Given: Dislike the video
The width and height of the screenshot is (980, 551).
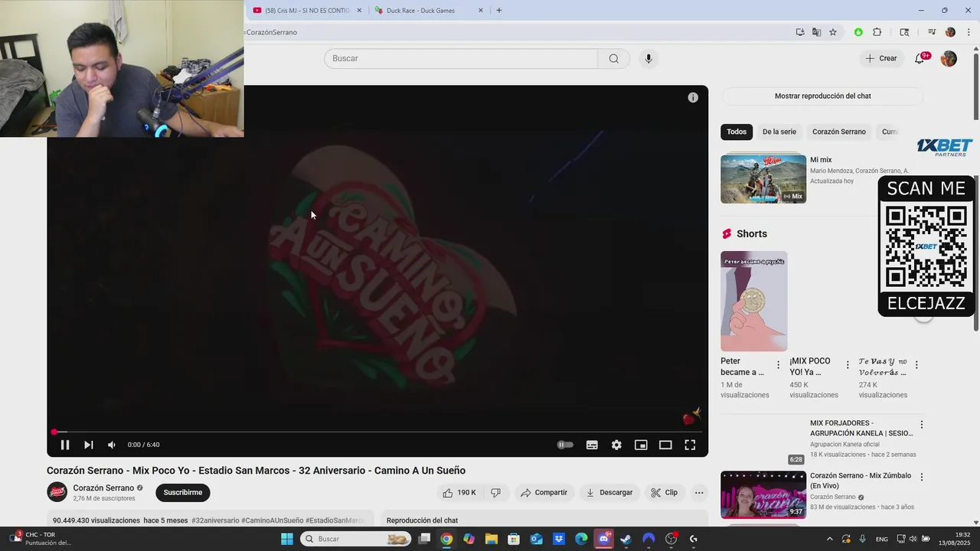Looking at the screenshot, I should pos(495,493).
